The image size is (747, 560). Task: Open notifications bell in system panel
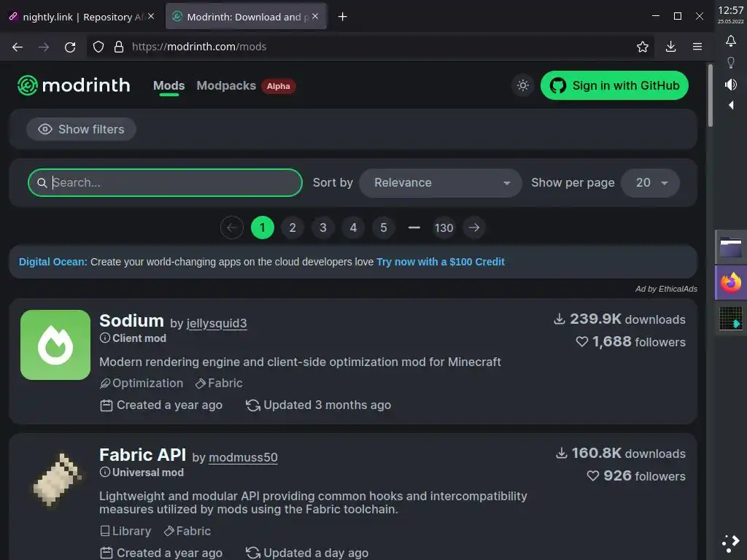[x=730, y=41]
